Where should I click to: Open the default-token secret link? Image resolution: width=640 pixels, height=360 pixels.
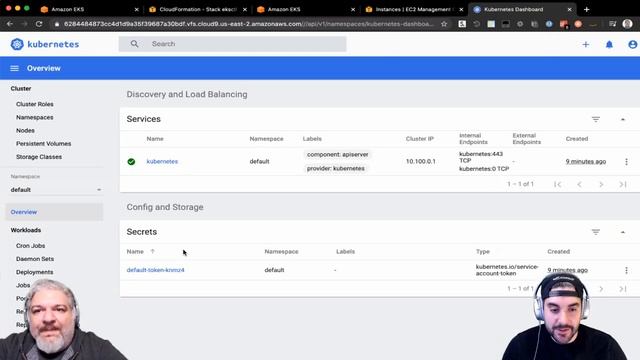tap(156, 270)
